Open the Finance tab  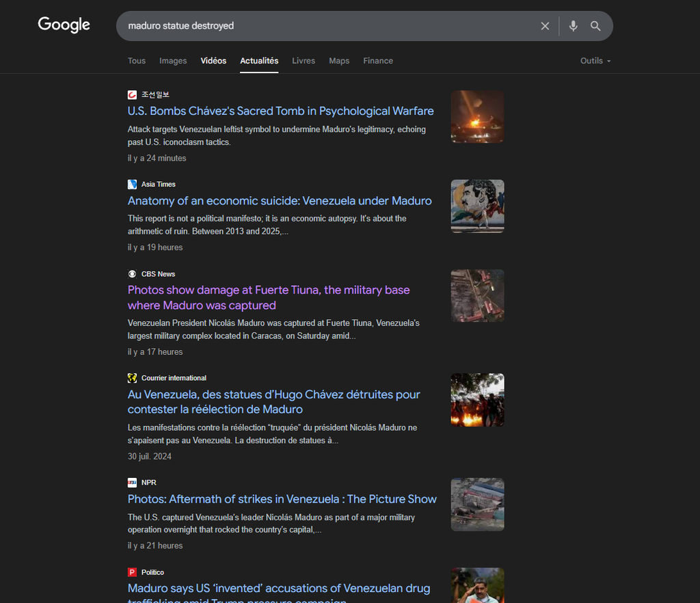tap(378, 61)
